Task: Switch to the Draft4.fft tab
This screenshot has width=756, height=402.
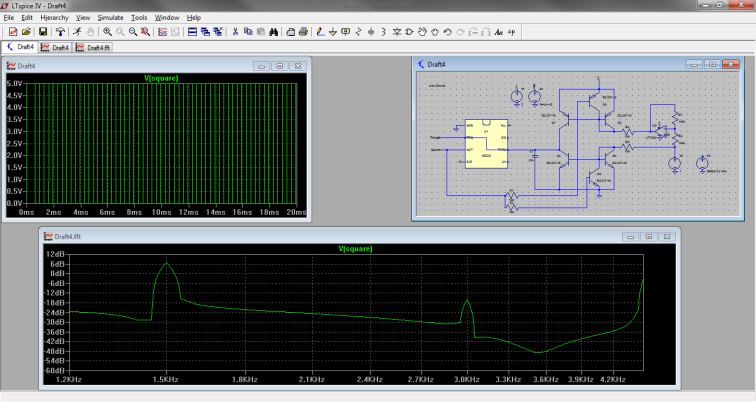Action: [x=95, y=47]
